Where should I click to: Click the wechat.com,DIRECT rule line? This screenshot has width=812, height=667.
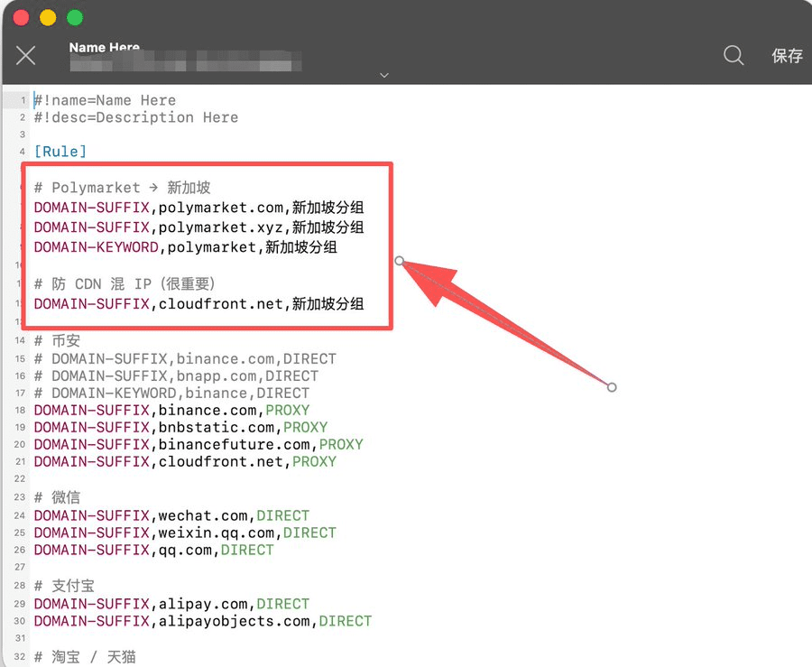click(171, 515)
